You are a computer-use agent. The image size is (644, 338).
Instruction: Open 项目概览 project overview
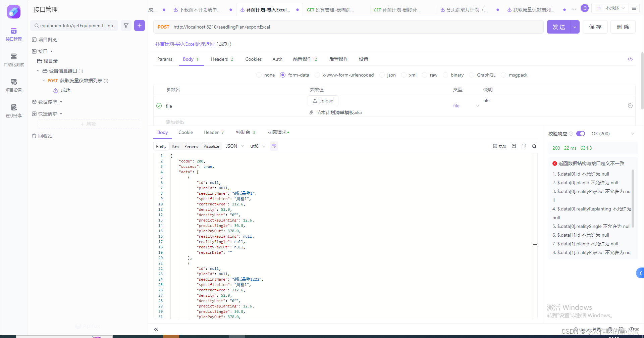coord(45,40)
